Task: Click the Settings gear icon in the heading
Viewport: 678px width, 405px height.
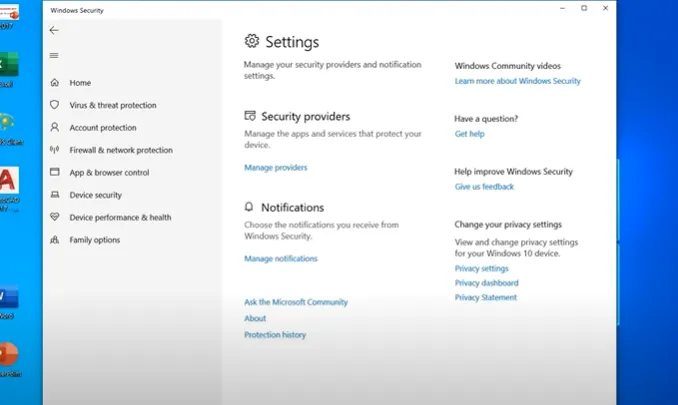Action: (252, 41)
